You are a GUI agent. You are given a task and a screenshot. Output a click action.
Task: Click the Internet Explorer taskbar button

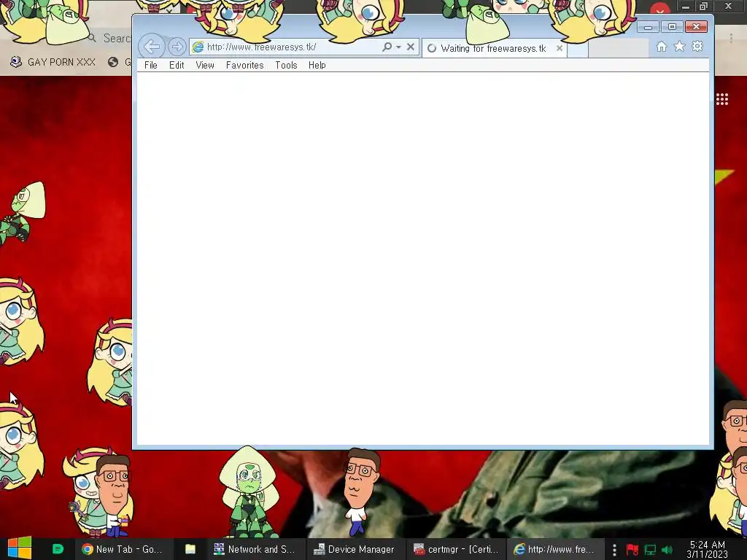pyautogui.click(x=554, y=549)
